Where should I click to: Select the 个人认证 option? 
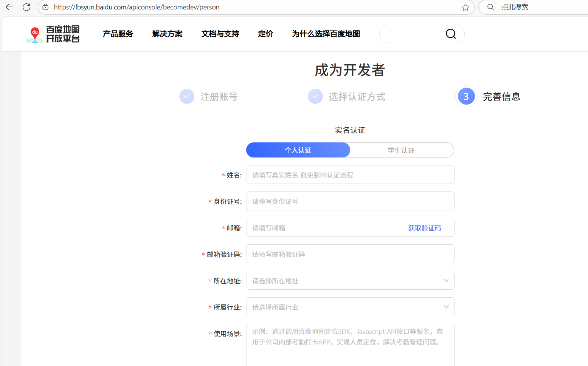pyautogui.click(x=298, y=150)
